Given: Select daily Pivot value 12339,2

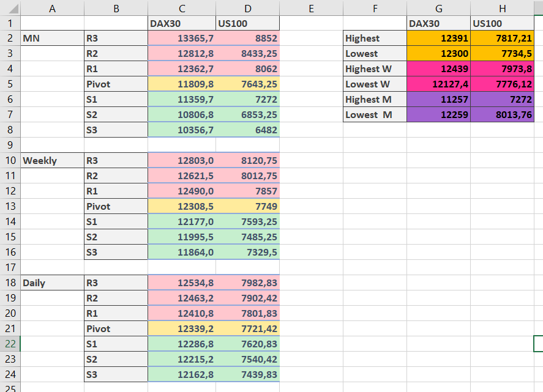Looking at the screenshot, I should (x=182, y=328).
